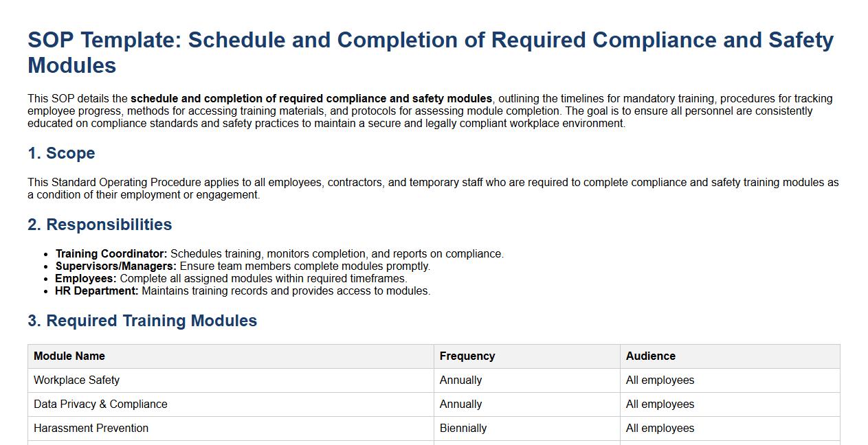Select the 'Data Privacy & Compliance' cell
The height and width of the screenshot is (445, 868).
click(100, 404)
